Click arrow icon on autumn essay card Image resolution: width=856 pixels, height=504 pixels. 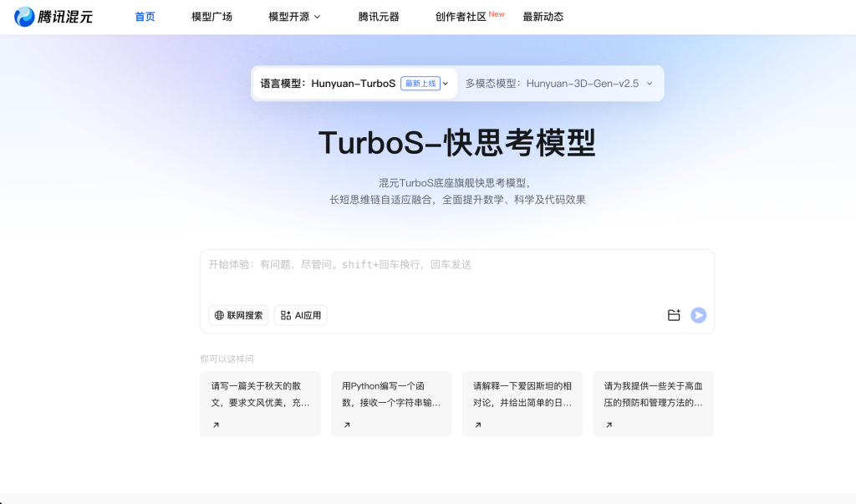point(217,425)
